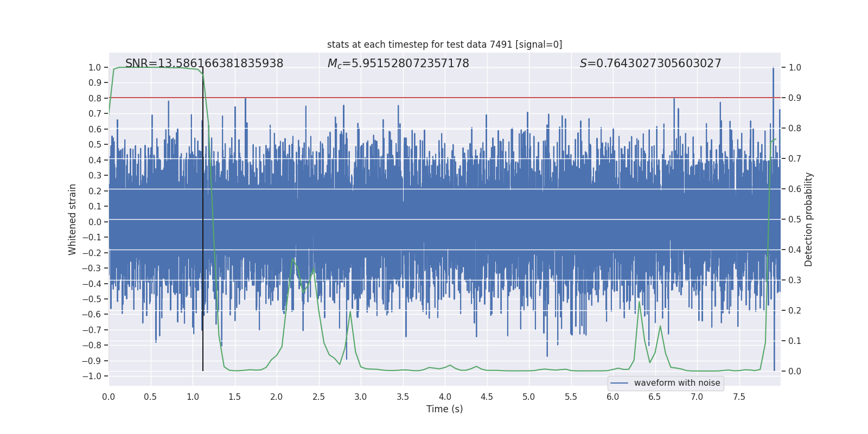The width and height of the screenshot is (868, 434).
Task: Select the chirp mass Mc annotation
Action: tap(398, 63)
